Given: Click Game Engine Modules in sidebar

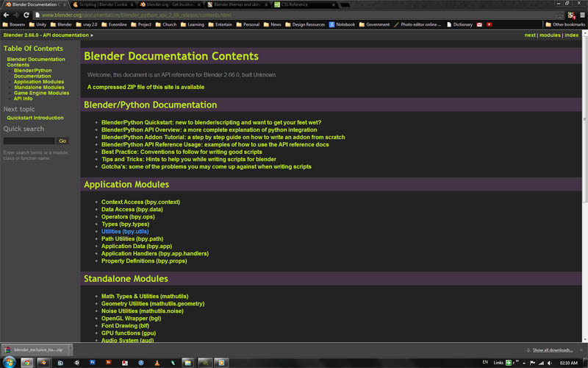Looking at the screenshot, I should 42,93.
